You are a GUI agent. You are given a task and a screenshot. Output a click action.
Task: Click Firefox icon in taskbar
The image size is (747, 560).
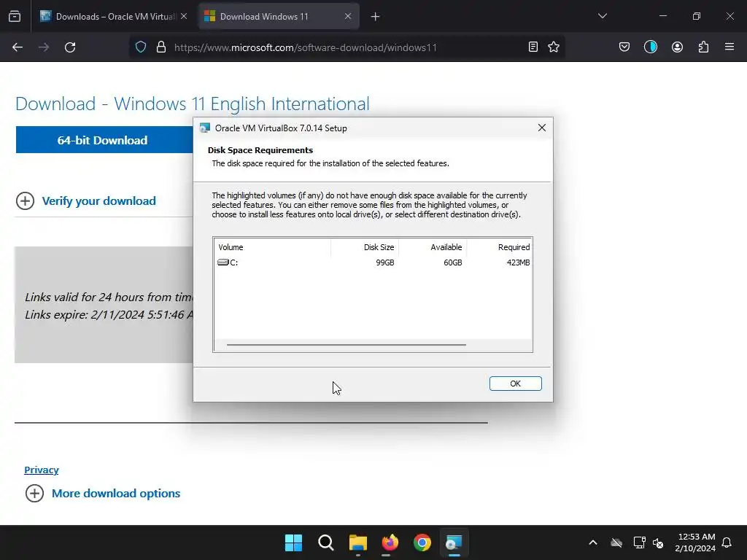tap(390, 542)
